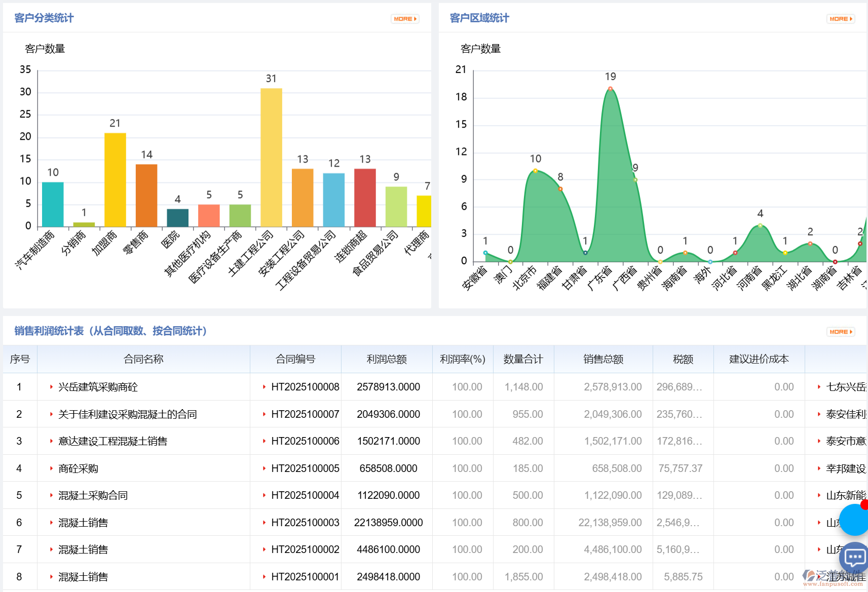
Task: Click the blue chat message icon
Action: tap(855, 558)
